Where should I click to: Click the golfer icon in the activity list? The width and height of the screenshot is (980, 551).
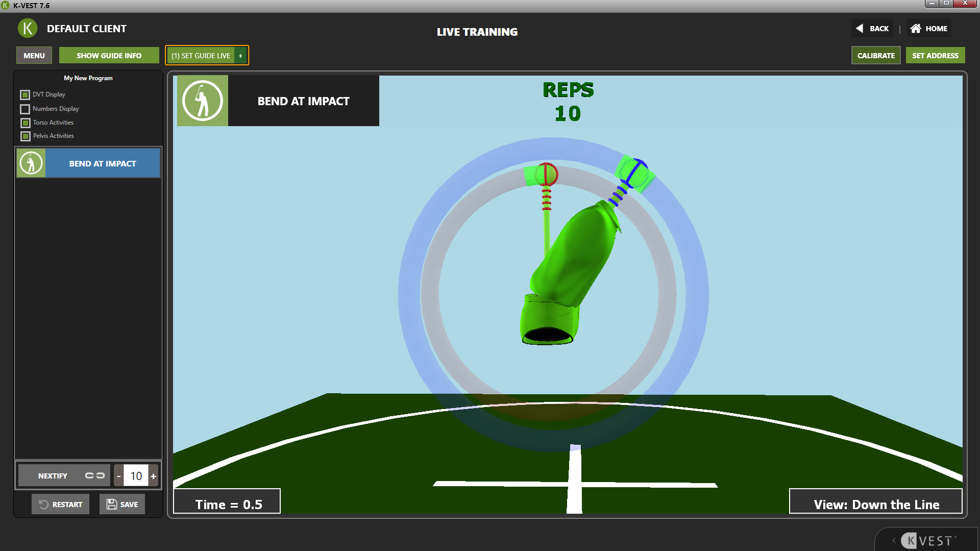[x=31, y=163]
